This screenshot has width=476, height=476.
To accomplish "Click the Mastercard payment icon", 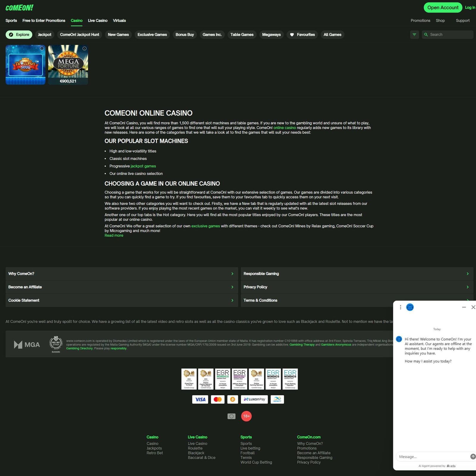I will (x=217, y=399).
